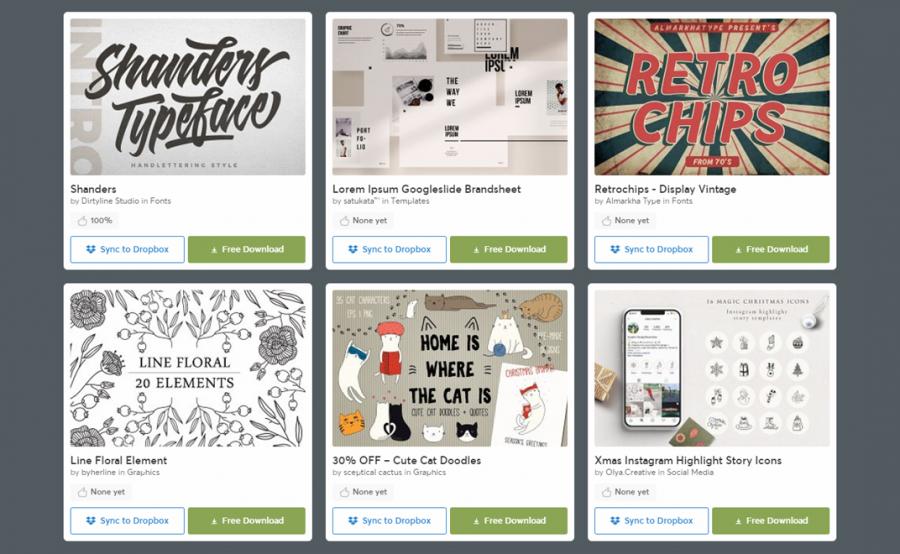Open the Retro Chips preview image
Viewport: 900px width, 554px height.
[712, 97]
